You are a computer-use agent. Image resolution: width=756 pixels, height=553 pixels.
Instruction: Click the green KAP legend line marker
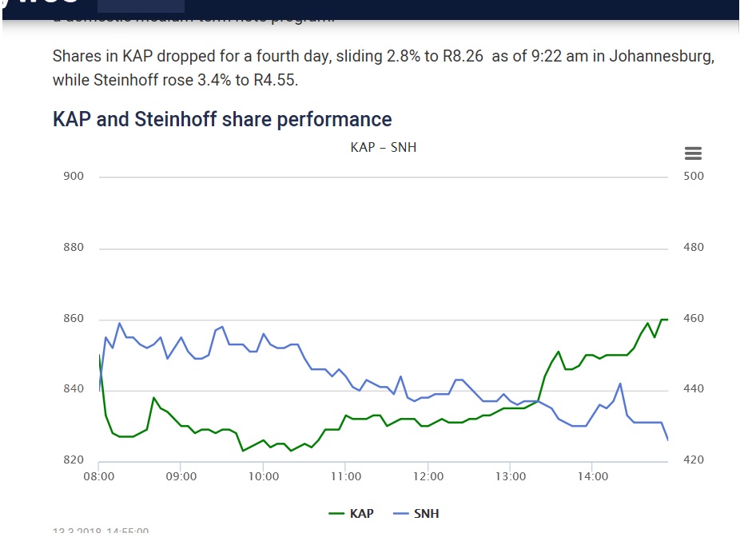[336, 513]
